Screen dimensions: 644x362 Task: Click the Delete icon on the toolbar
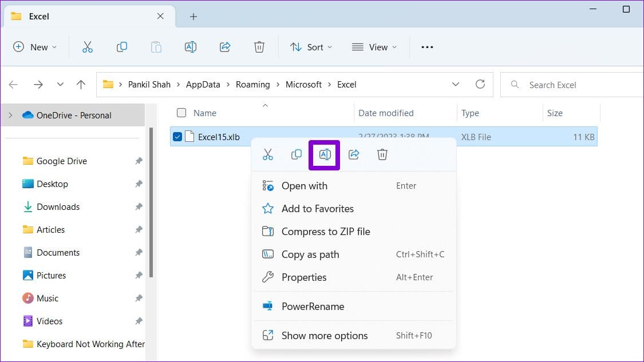[259, 47]
